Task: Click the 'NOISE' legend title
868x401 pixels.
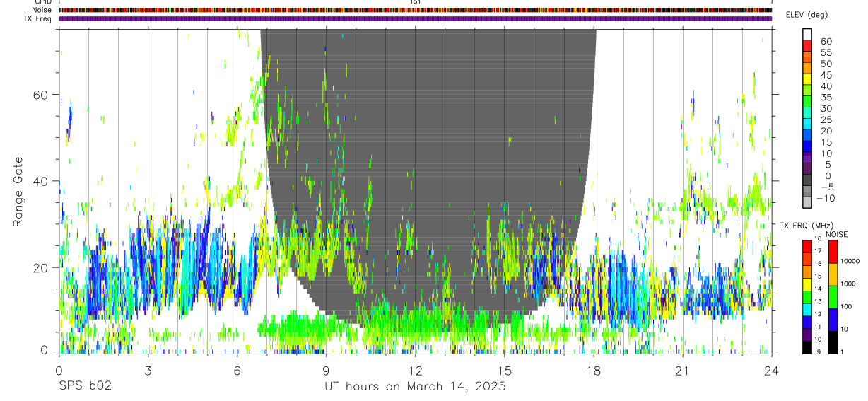Action: (x=837, y=234)
